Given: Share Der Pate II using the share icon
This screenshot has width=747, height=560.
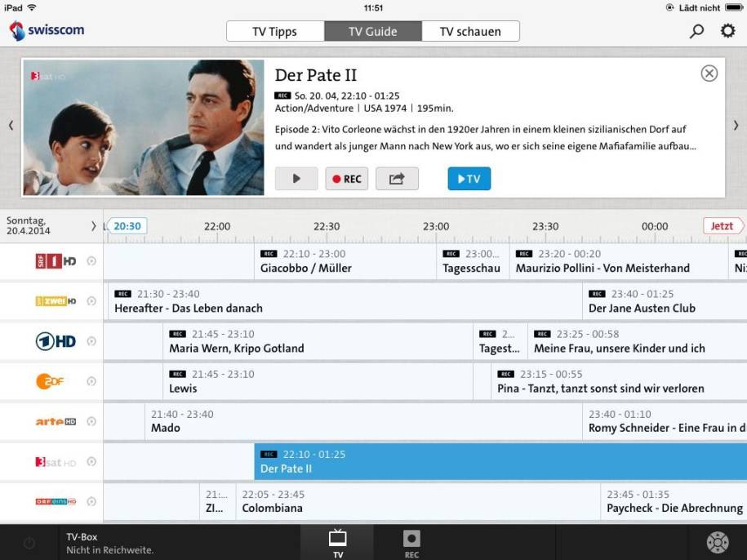Looking at the screenshot, I should coord(397,178).
